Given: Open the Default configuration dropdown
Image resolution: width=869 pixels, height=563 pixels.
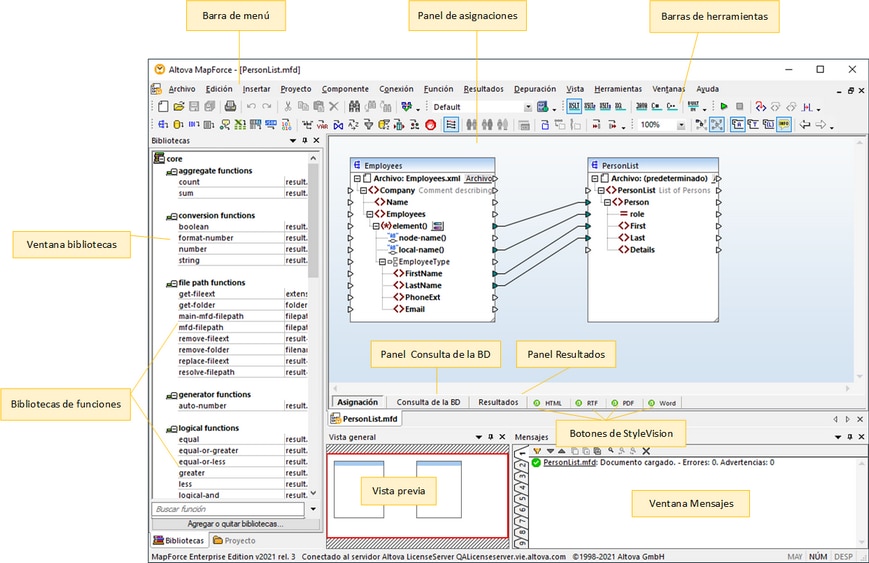Looking at the screenshot, I should pos(527,107).
